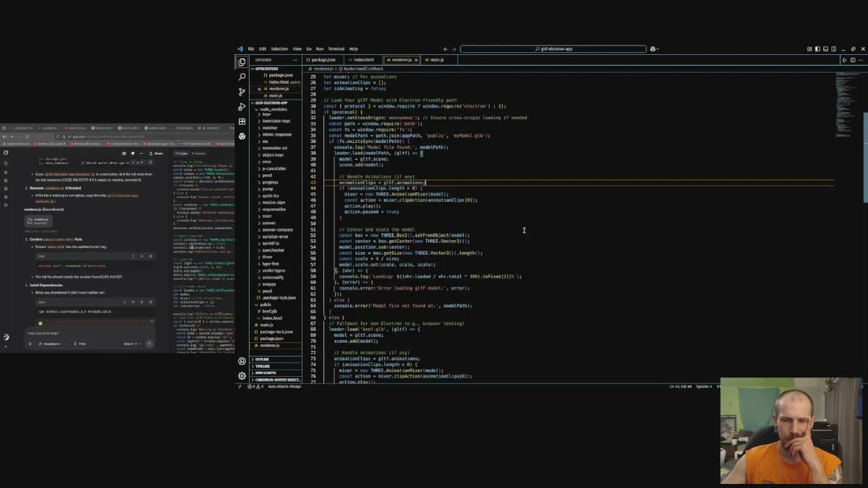The image size is (868, 488).
Task: Open package-lock.json in project root
Action: 276,331
